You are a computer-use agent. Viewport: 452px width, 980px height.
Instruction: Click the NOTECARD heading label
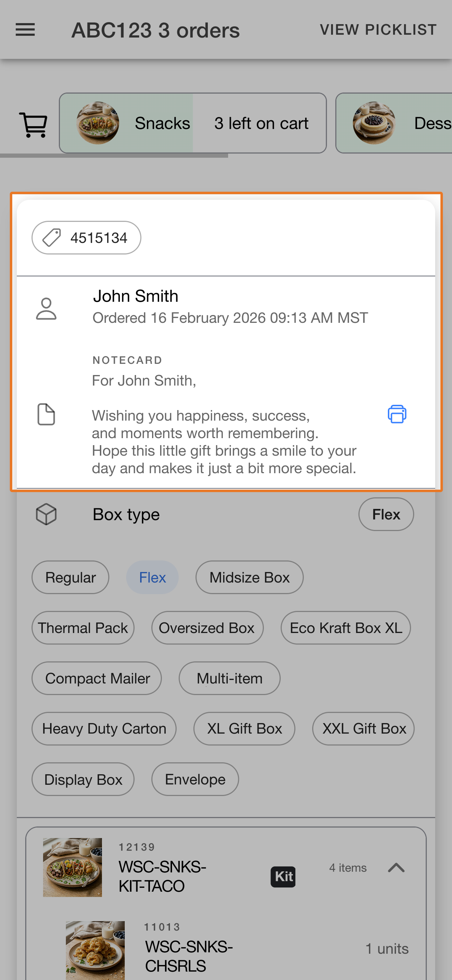(x=127, y=360)
